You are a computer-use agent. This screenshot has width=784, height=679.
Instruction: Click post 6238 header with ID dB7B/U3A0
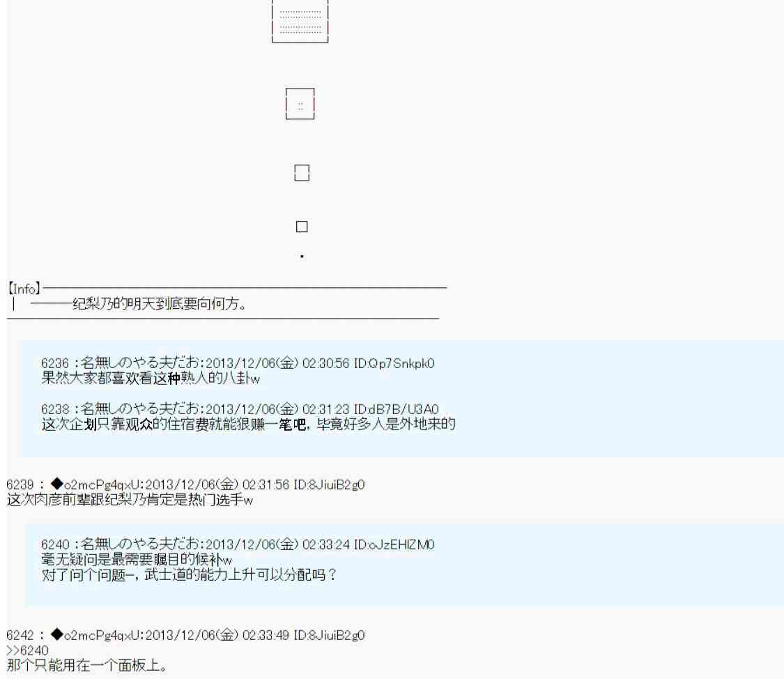click(x=240, y=409)
